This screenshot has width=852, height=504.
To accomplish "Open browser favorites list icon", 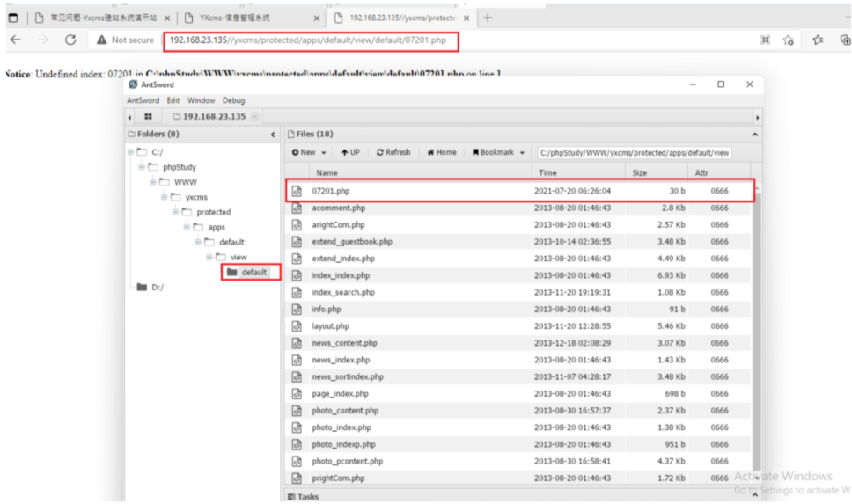I will coord(818,40).
